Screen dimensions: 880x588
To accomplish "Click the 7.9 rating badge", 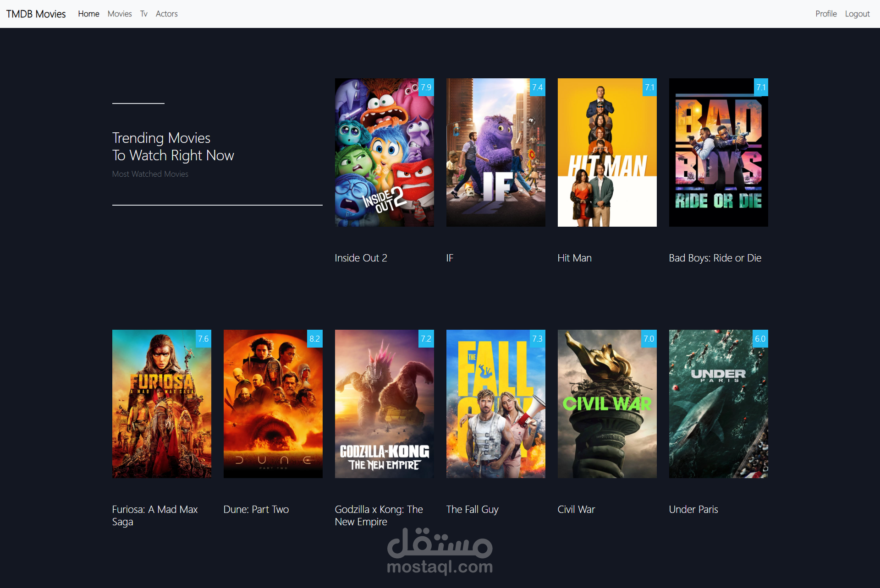I will coord(426,87).
